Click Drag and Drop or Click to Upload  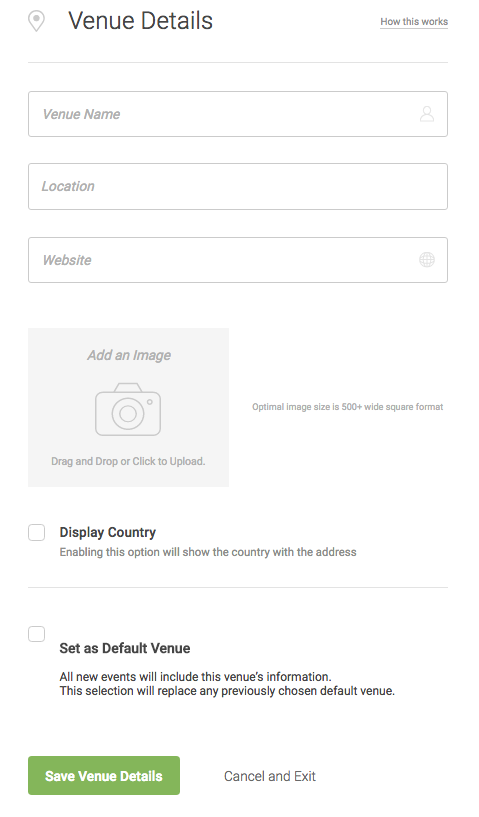(128, 461)
